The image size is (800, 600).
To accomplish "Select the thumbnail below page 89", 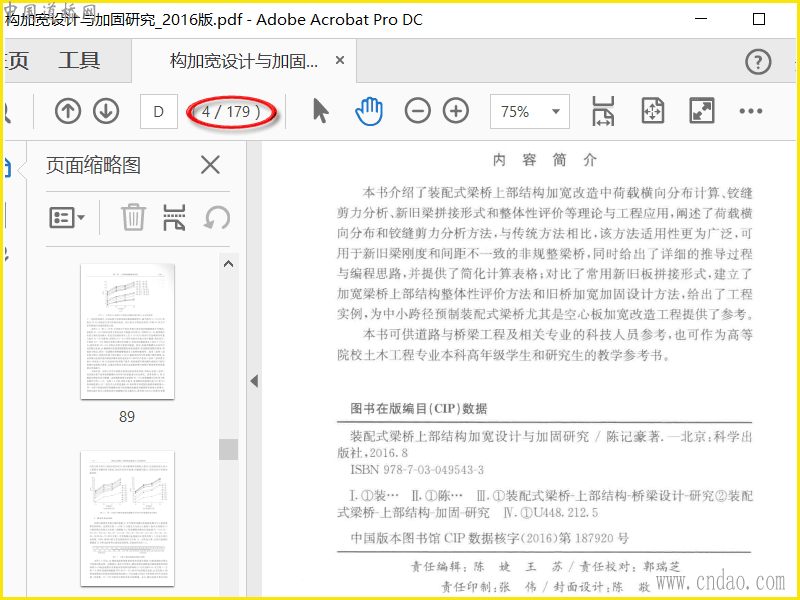I will (x=127, y=519).
